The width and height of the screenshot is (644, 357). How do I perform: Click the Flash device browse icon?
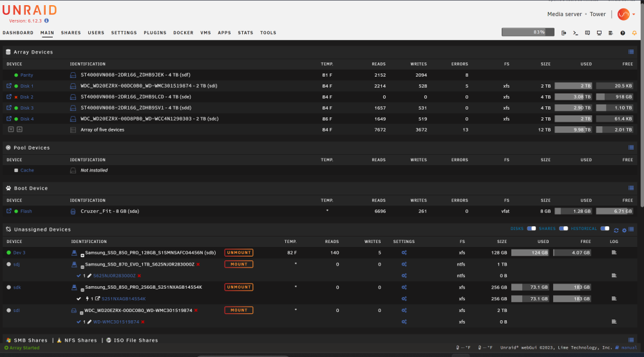point(8,211)
